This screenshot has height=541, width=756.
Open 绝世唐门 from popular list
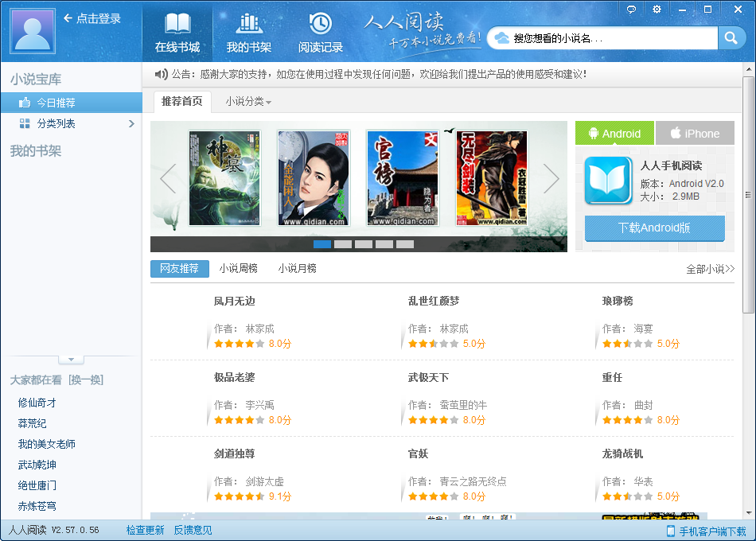point(37,485)
